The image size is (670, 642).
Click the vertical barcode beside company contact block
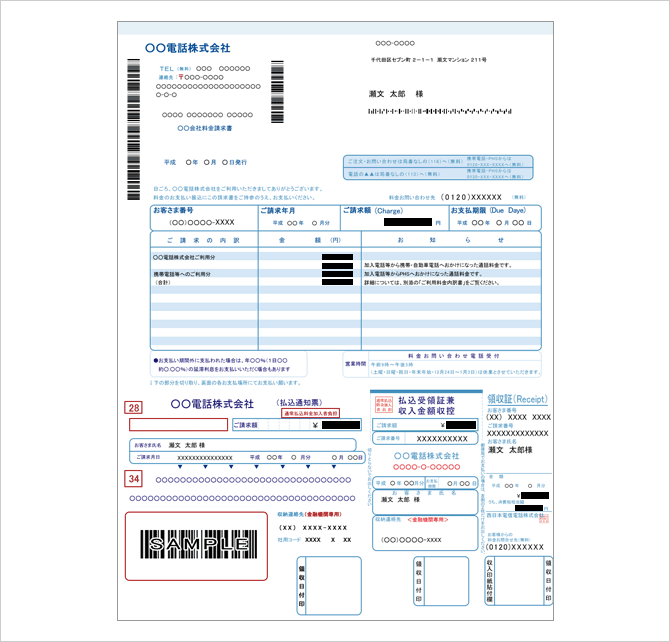[x=277, y=92]
